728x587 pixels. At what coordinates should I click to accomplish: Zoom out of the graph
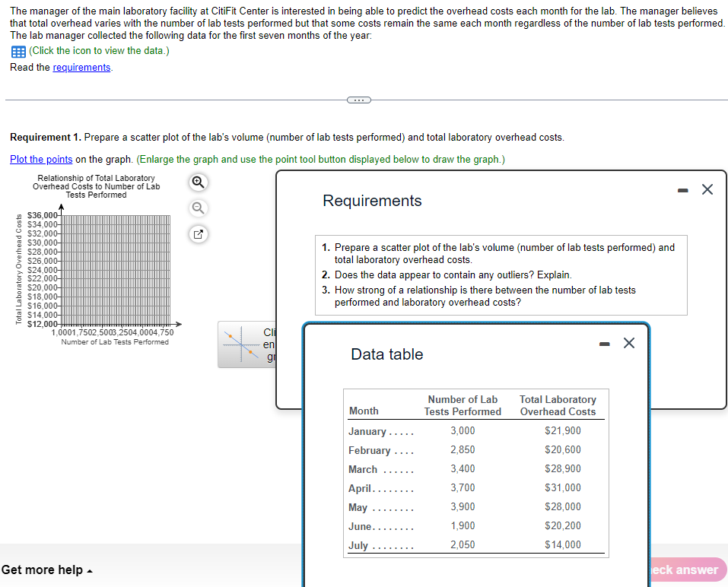199,208
